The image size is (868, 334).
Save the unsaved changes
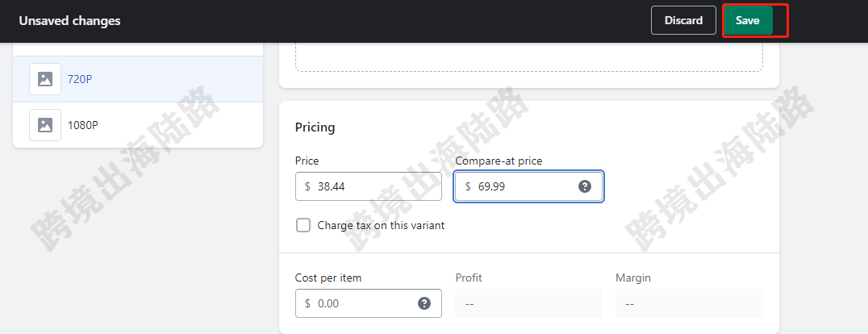pyautogui.click(x=747, y=20)
